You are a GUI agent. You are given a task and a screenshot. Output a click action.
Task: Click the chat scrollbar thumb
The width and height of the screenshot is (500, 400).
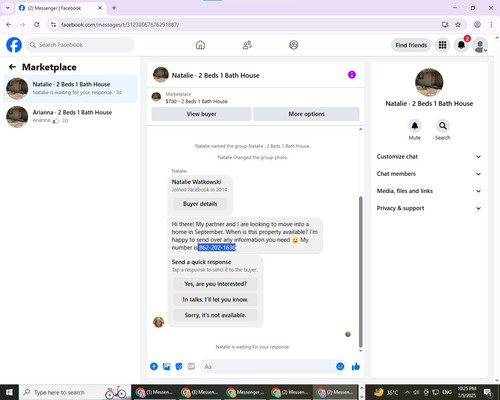pyautogui.click(x=360, y=272)
